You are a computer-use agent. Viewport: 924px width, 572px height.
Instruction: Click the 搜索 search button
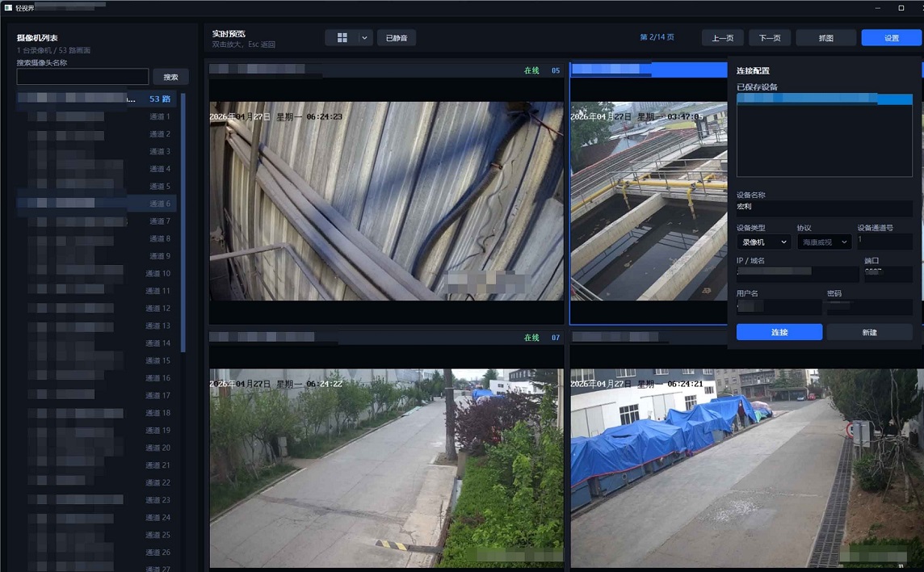click(171, 77)
